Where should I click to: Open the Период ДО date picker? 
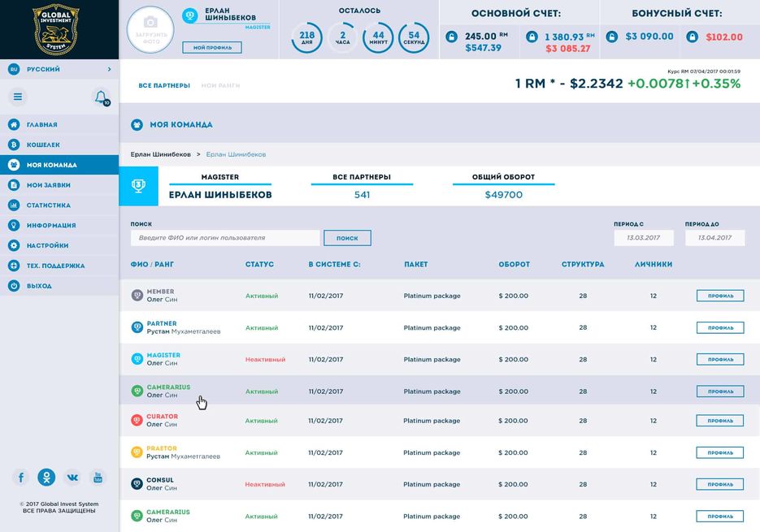coord(715,238)
